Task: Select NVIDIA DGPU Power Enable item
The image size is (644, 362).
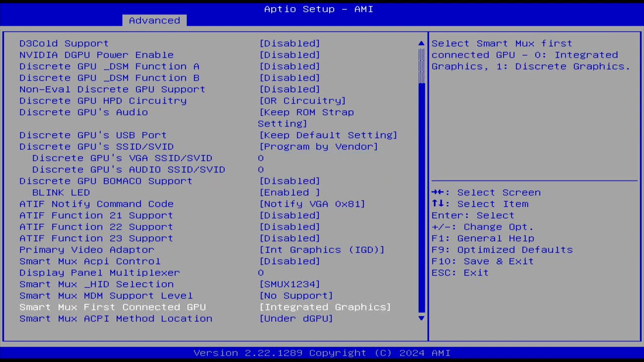Action: [97, 55]
